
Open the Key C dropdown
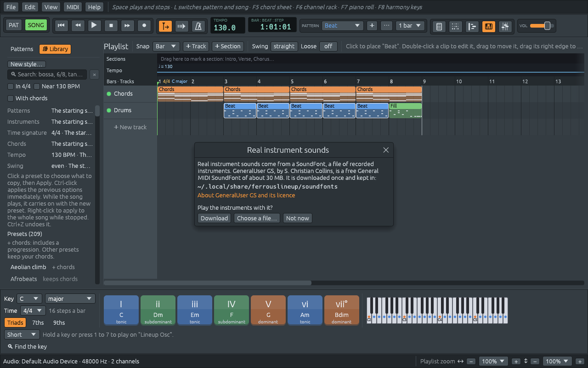[x=29, y=299]
